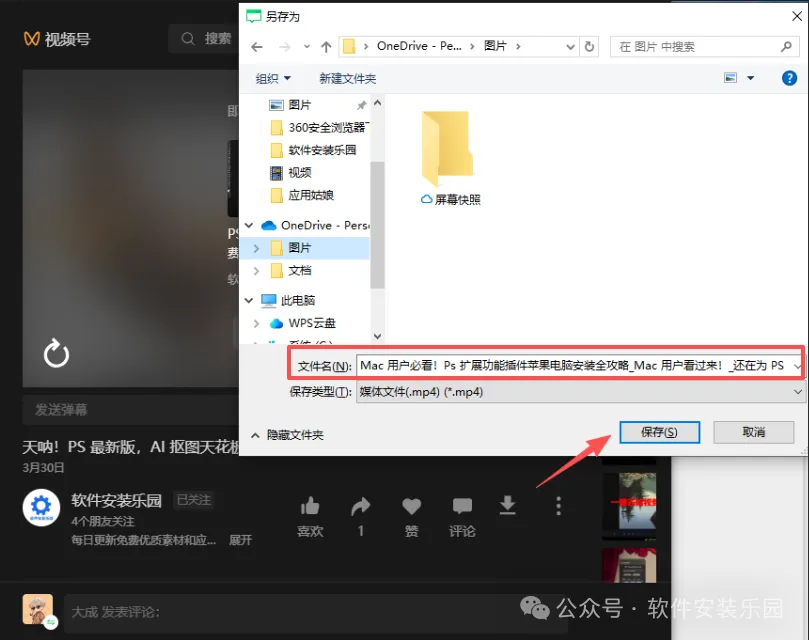Expand 文档 node under OneDrive
Screen dimensions: 809x640
(256, 270)
